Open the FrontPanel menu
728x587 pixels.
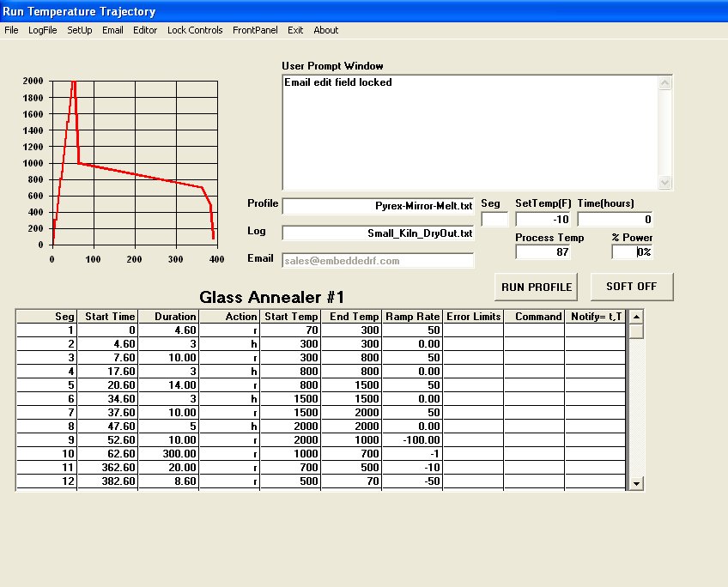(255, 30)
